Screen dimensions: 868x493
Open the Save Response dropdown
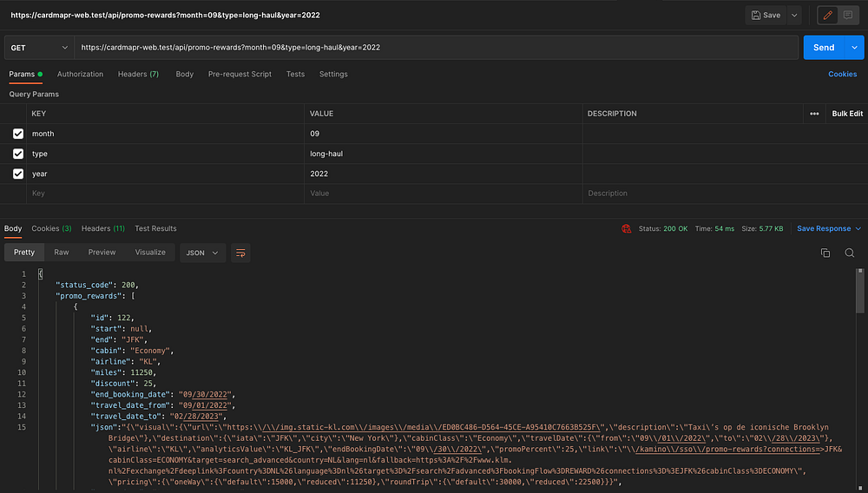828,229
